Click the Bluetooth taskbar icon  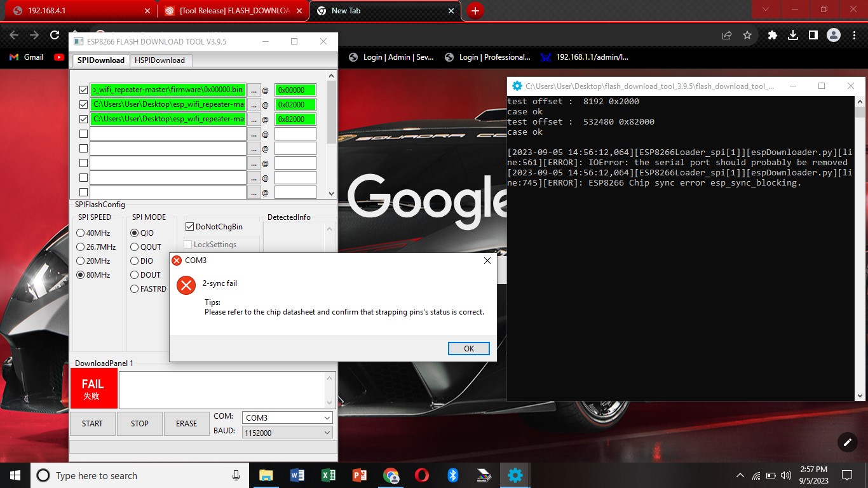click(x=452, y=475)
